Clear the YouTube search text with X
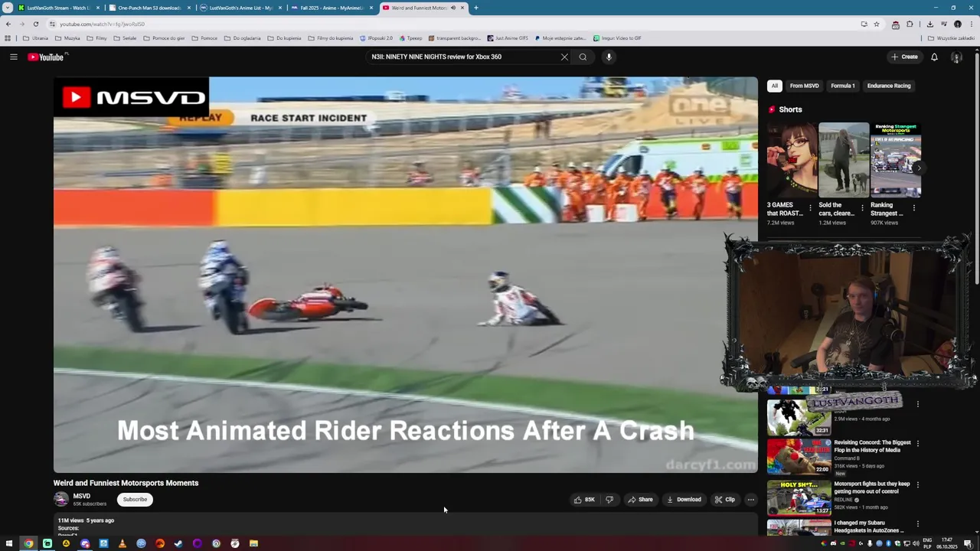 coord(564,57)
